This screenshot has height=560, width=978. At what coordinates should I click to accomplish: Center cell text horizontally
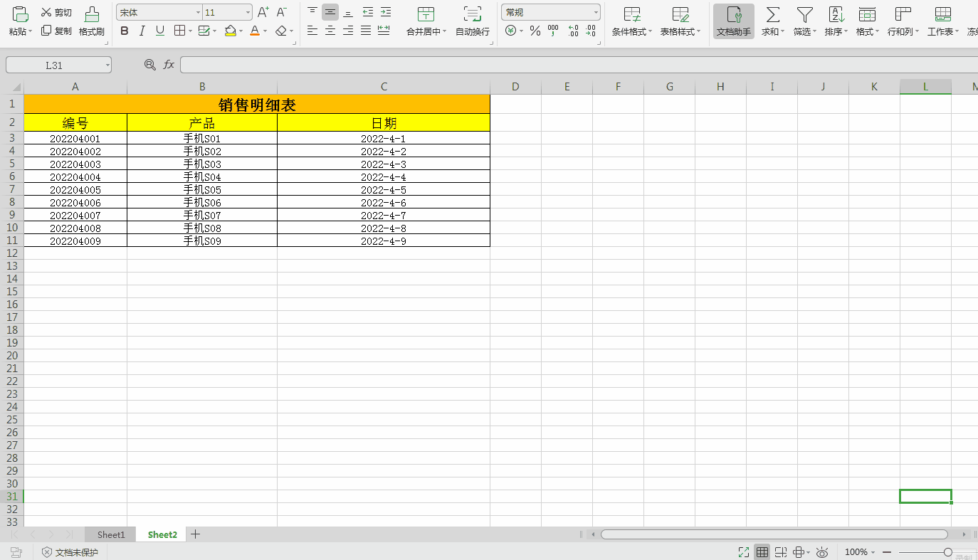(x=330, y=31)
